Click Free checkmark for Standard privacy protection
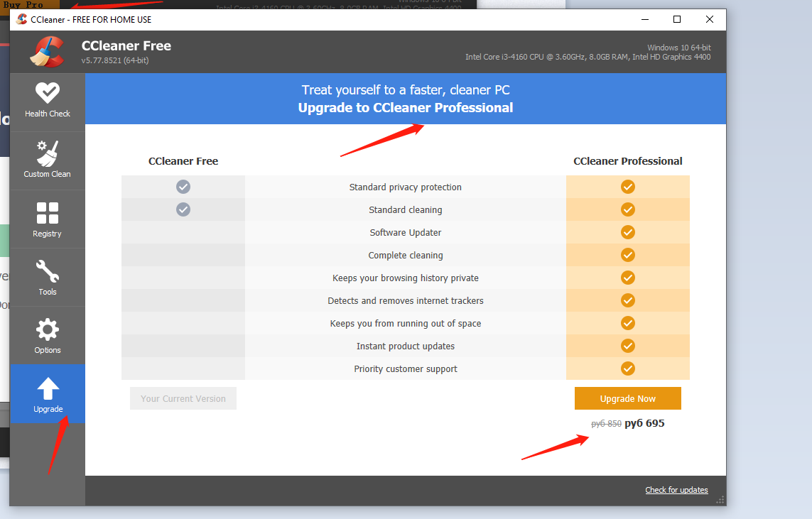 click(x=183, y=187)
